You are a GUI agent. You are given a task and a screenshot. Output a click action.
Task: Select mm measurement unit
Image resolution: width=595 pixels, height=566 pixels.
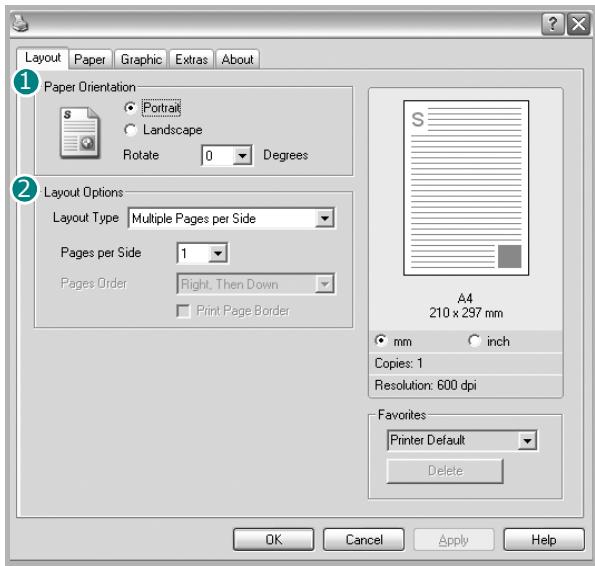(381, 340)
